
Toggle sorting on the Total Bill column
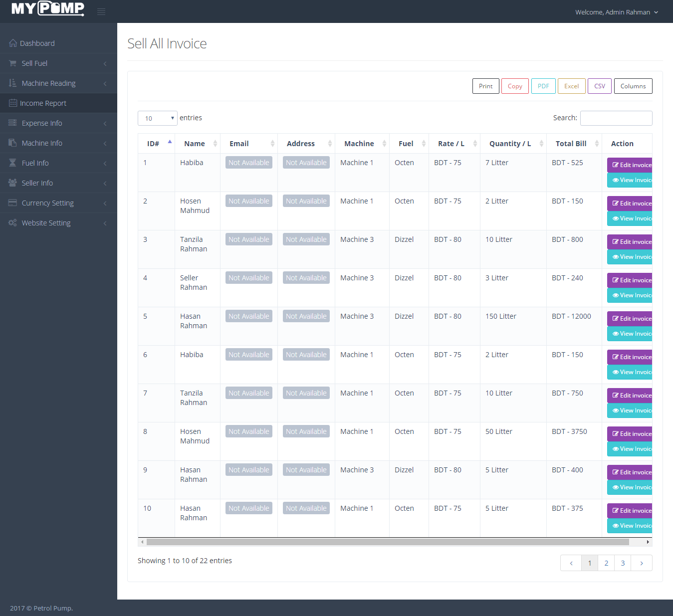(x=570, y=143)
